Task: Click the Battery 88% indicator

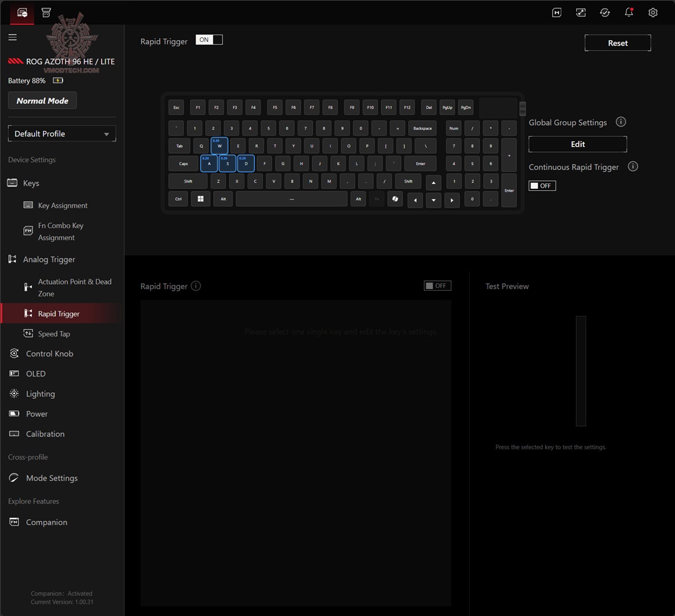Action: pyautogui.click(x=35, y=81)
